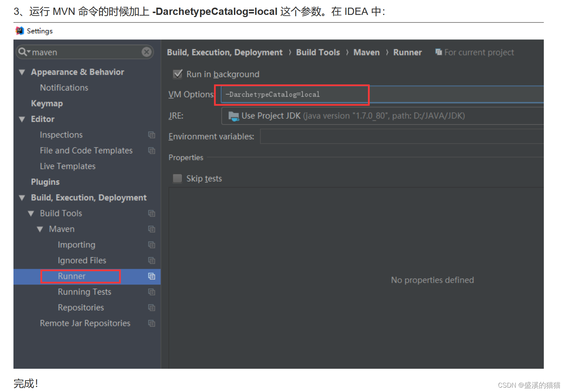
Task: Collapse the Build Tools node
Action: pos(31,214)
